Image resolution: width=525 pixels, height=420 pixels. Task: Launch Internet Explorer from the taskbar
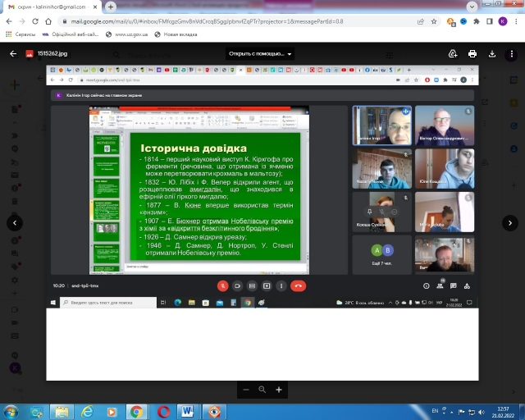[x=87, y=412]
